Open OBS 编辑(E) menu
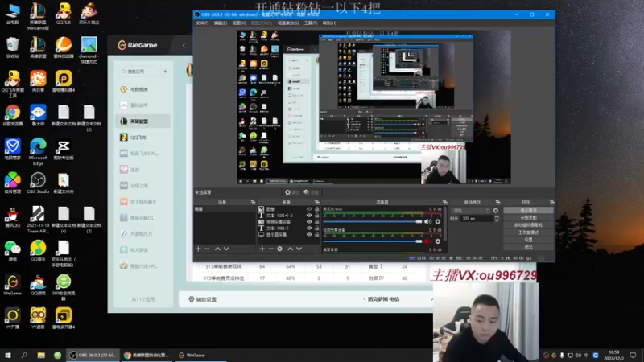Screen dimensions: 644x362 (220, 23)
